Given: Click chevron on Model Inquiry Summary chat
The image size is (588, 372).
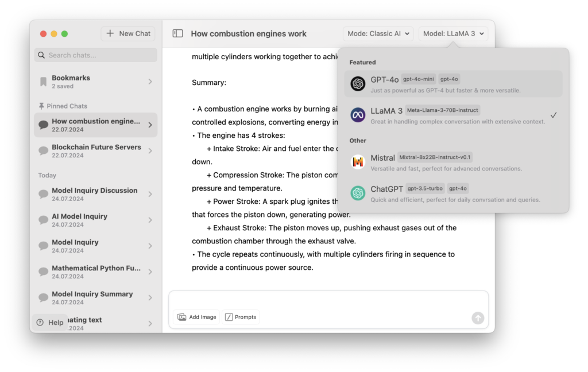Looking at the screenshot, I should pos(150,298).
